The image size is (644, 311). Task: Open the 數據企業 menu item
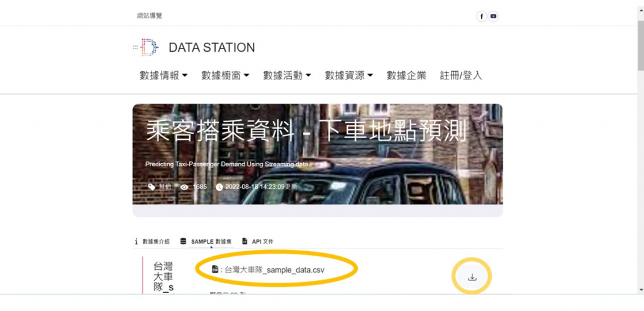tap(406, 76)
